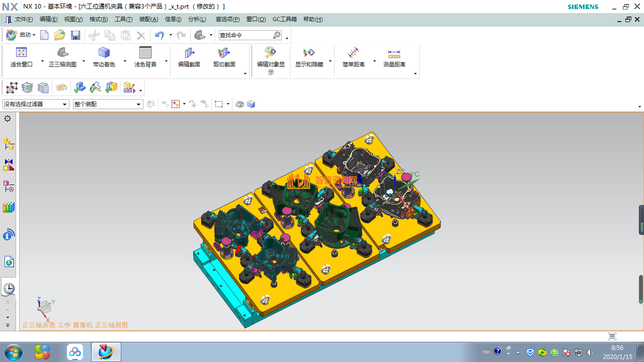Expand the Undo history dropdown arrow
The height and width of the screenshot is (362, 644).
click(171, 35)
